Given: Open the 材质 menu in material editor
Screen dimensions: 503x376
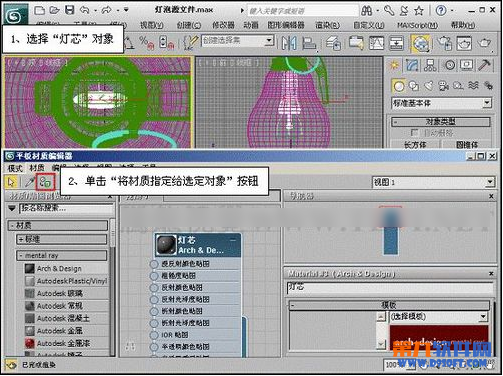Looking at the screenshot, I should 37,168.
